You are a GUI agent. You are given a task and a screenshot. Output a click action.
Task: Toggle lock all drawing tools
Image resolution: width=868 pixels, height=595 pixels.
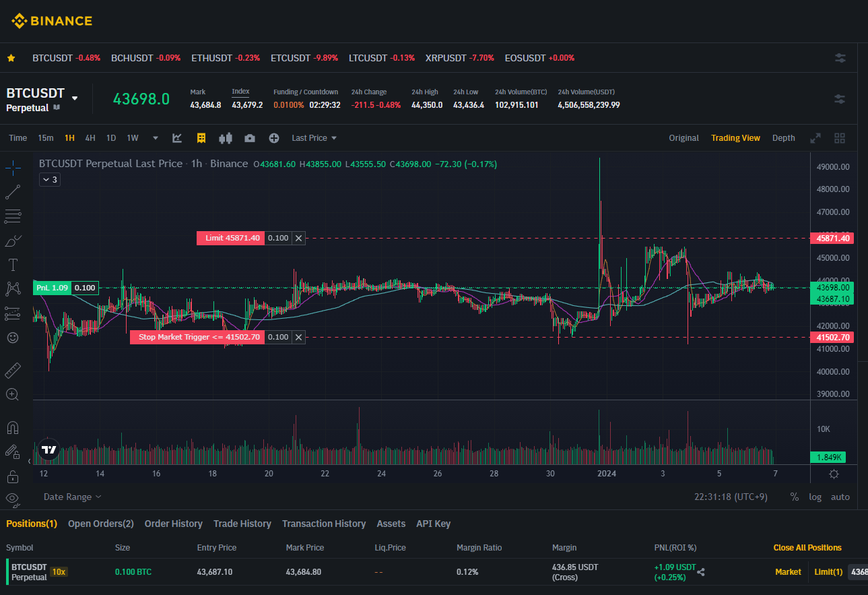(x=13, y=476)
